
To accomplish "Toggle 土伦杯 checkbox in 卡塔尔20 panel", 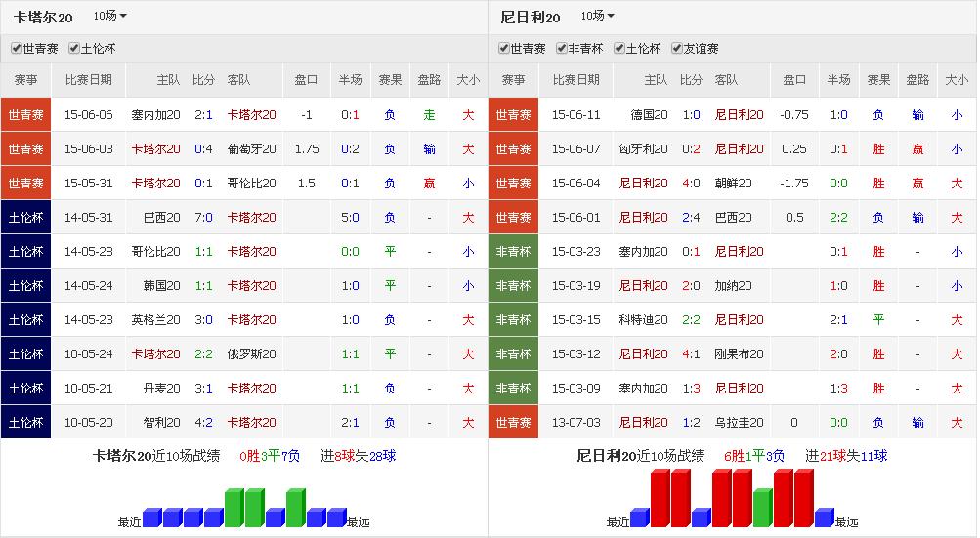I will point(74,49).
